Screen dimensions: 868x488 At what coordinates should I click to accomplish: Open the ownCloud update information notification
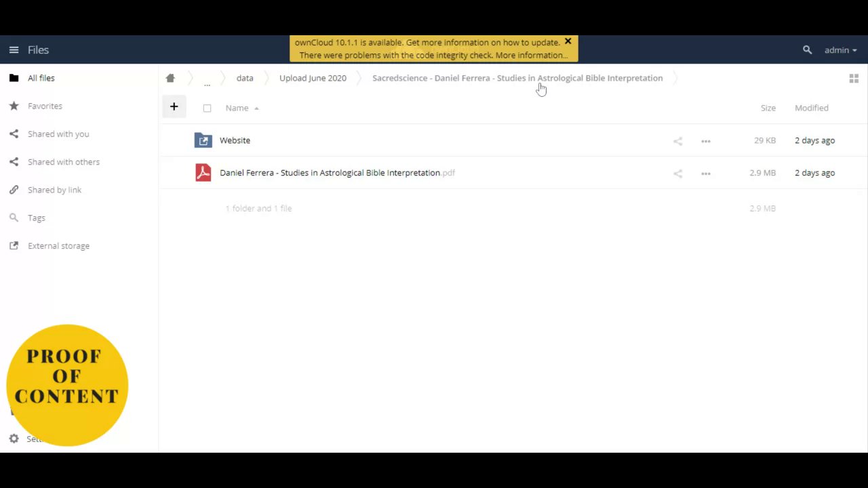[x=427, y=42]
